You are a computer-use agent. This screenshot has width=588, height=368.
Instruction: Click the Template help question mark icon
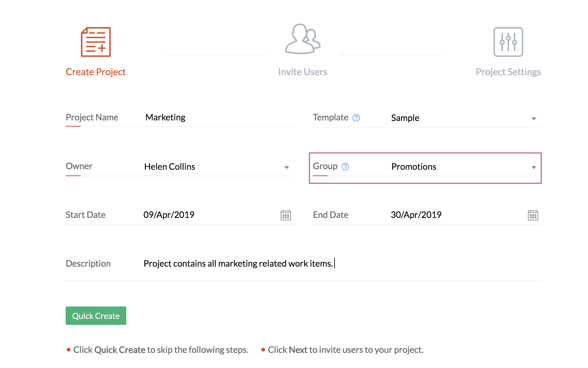coord(356,118)
